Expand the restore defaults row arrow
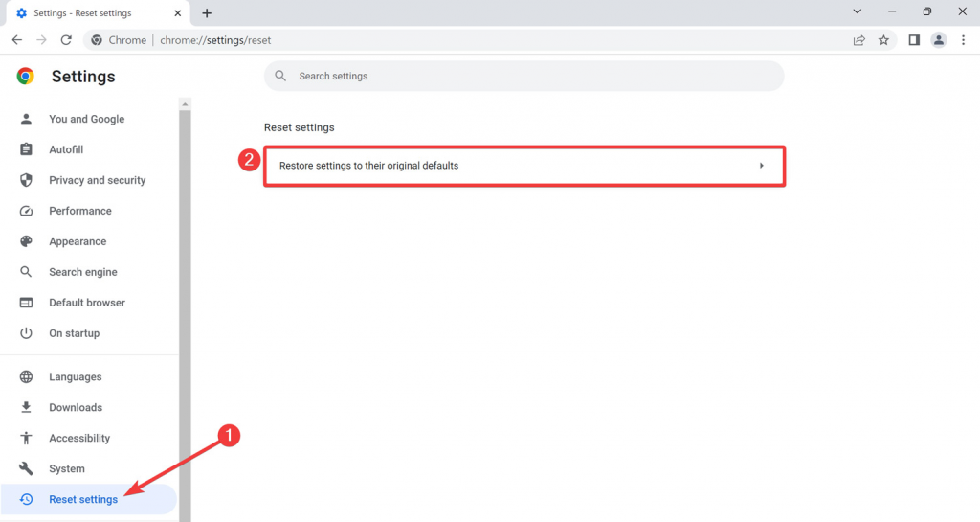This screenshot has width=980, height=522. click(x=761, y=166)
